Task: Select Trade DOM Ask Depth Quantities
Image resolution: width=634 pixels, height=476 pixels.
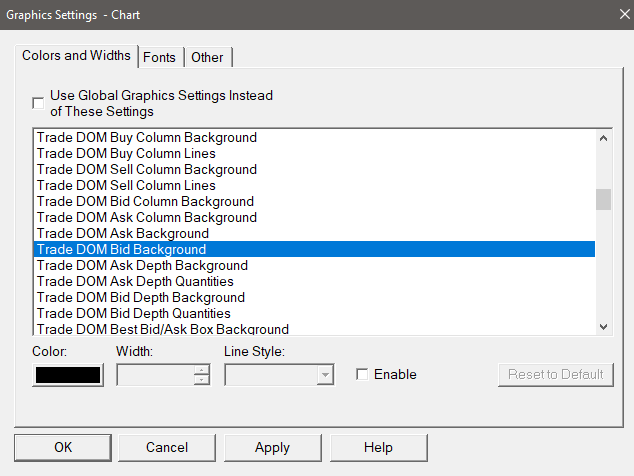Action: [134, 281]
